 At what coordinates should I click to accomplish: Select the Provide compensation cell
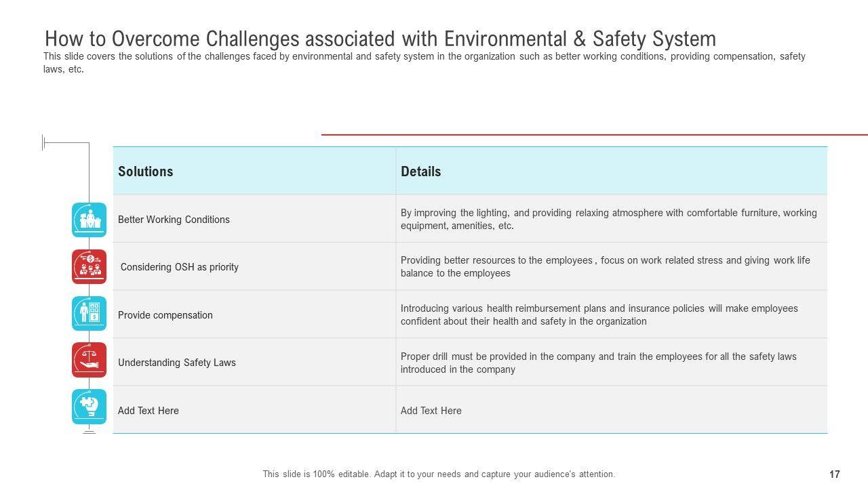[x=165, y=315]
